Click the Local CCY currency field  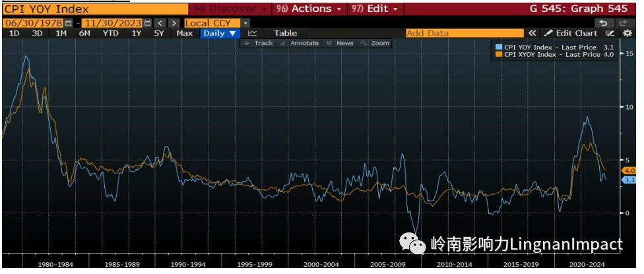click(212, 23)
